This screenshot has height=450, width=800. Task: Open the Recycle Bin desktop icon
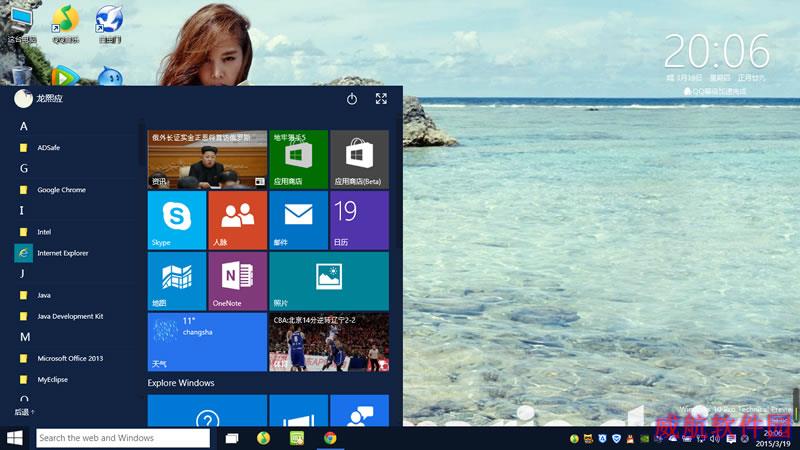21,75
